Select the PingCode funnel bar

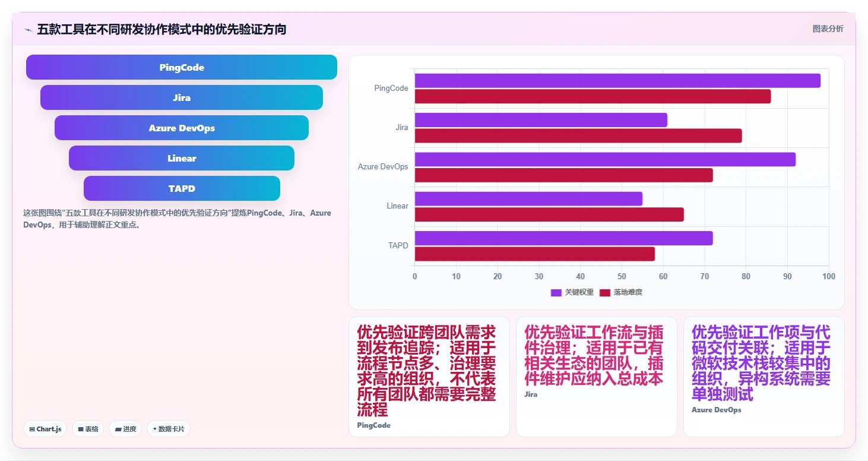point(182,67)
